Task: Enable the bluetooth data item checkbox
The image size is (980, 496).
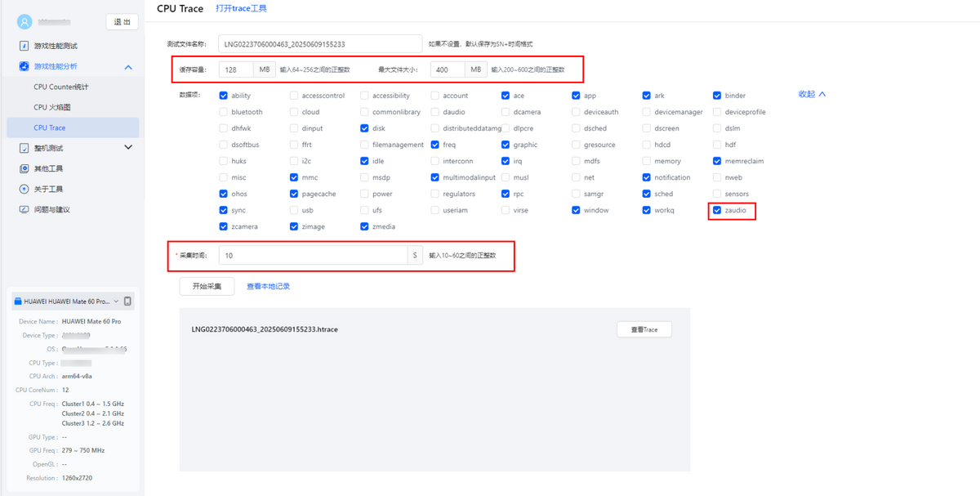Action: coord(224,112)
